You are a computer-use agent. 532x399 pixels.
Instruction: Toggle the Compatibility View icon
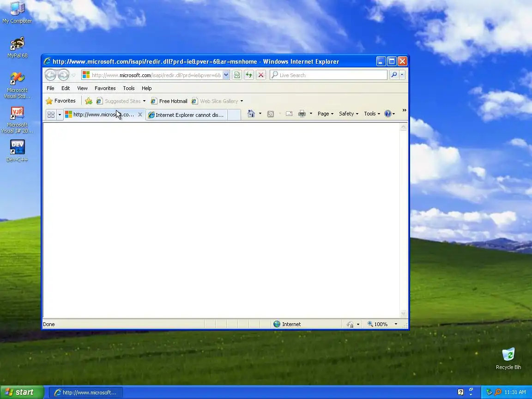[x=237, y=75]
